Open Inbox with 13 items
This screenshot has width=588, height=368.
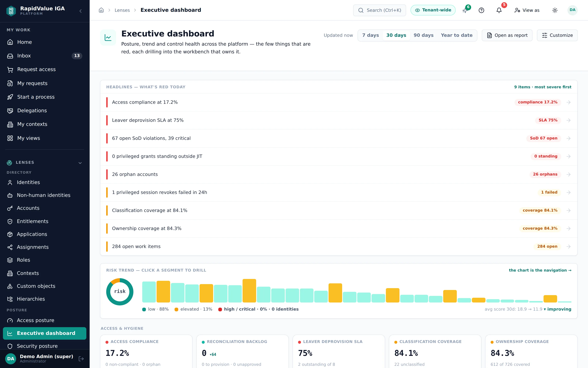(45, 56)
